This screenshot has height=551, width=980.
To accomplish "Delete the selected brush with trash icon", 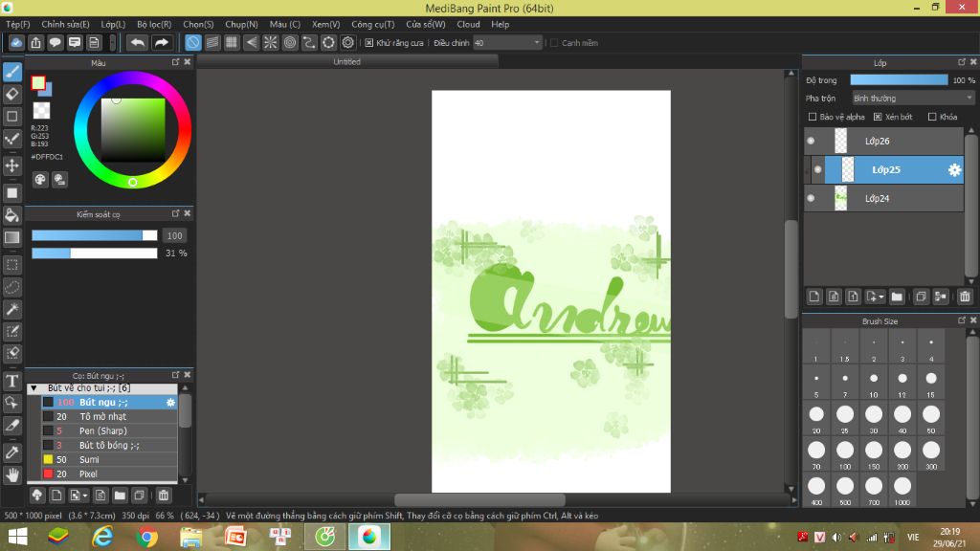I will pyautogui.click(x=163, y=496).
